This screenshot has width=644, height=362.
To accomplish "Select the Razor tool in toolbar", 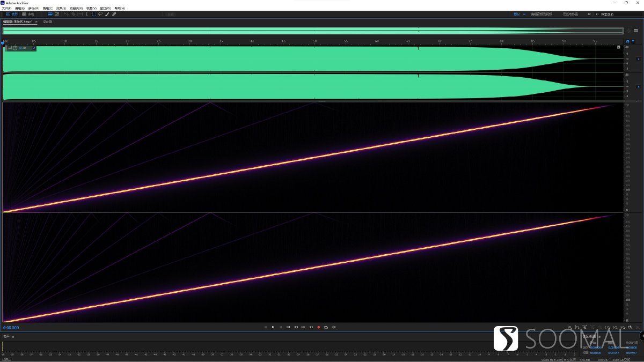I will point(73,14).
